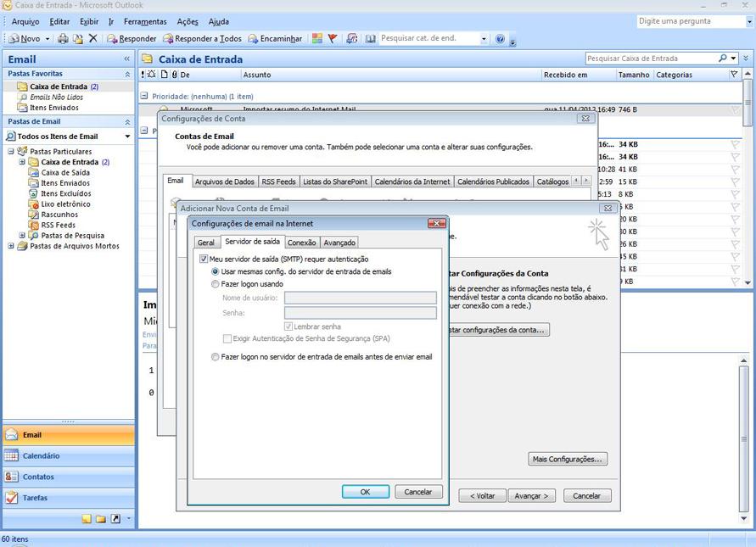Click magnifier icon in Pesquisar Caixa de Entrada
Viewport: 756px width, 547px height.
click(x=722, y=59)
